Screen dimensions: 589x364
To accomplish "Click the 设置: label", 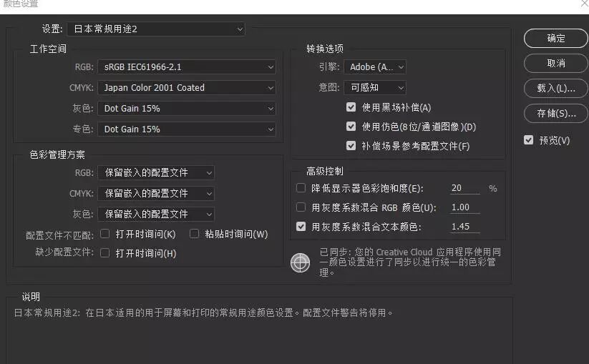I will point(52,29).
